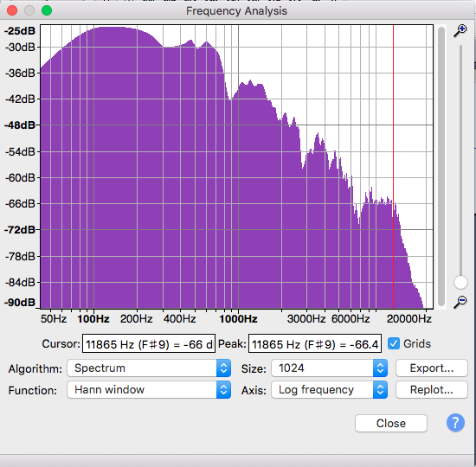Click the 20000Hz label on frequency axis

click(408, 319)
